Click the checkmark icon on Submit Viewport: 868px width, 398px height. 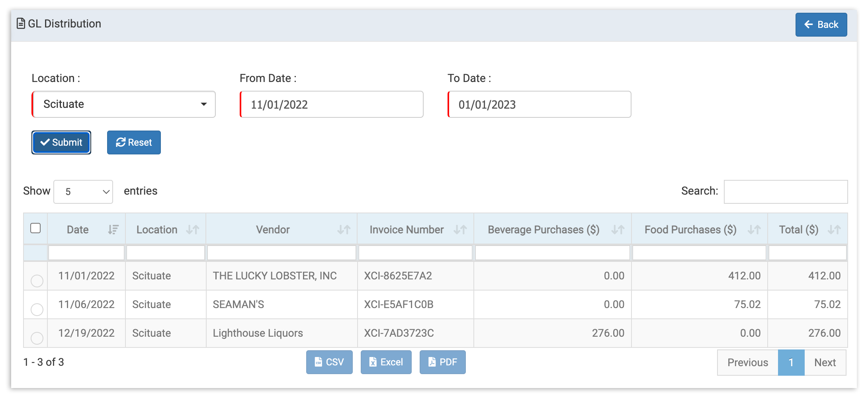tap(45, 142)
